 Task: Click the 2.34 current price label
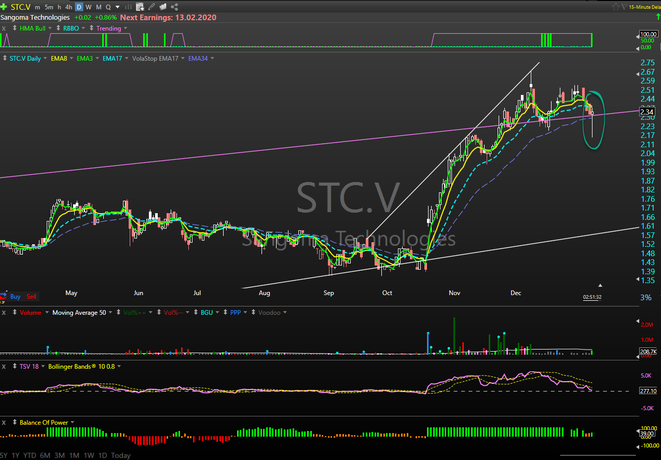647,112
